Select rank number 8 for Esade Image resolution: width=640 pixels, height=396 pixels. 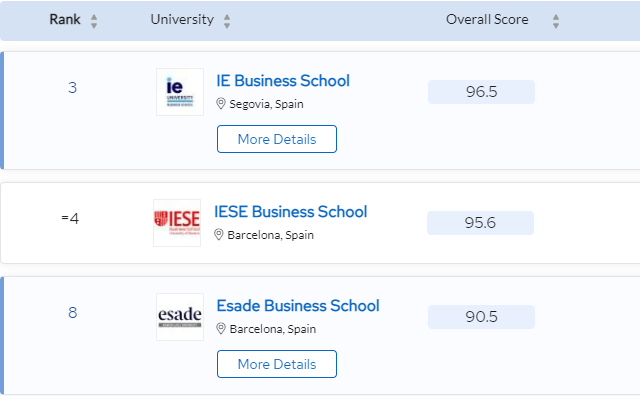tap(73, 313)
